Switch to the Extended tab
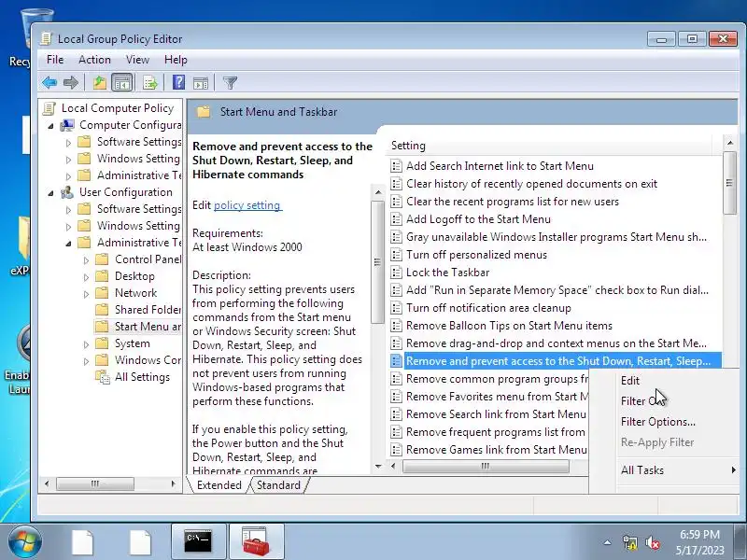This screenshot has height=560, width=747. pos(219,485)
